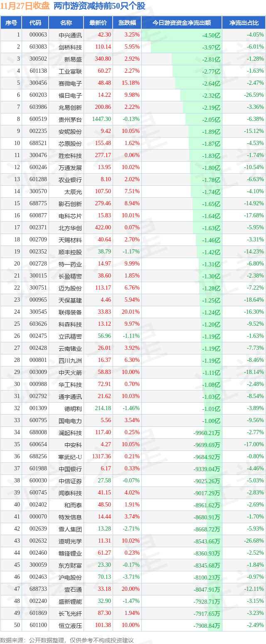Image resolution: width=266 pixels, height=644 pixels.
Task: Click stock name 特发信息
Action: (70, 517)
